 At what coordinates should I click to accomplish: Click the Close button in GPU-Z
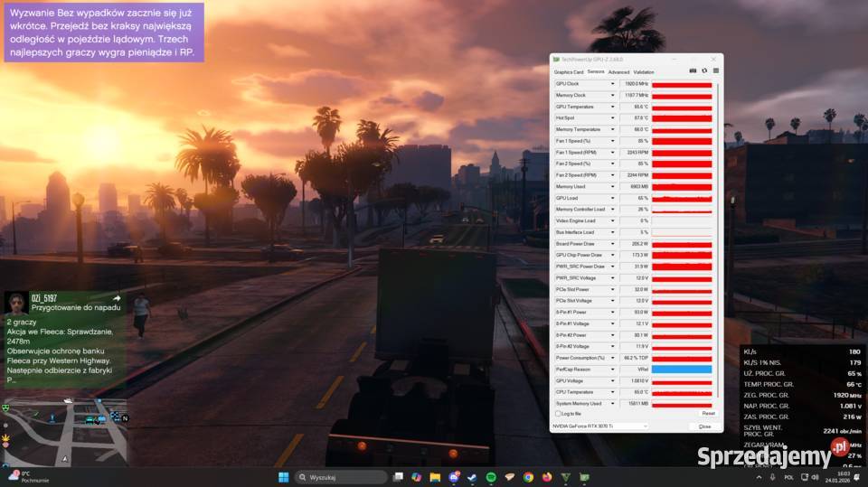coord(704,426)
